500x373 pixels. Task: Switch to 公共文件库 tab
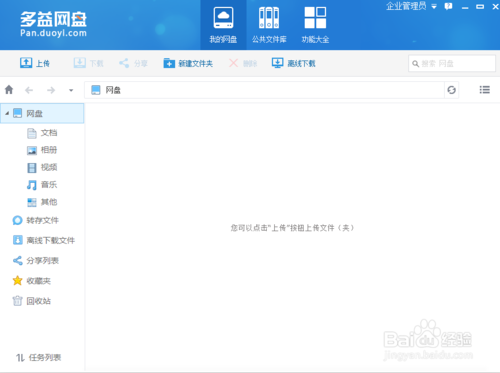click(x=269, y=25)
